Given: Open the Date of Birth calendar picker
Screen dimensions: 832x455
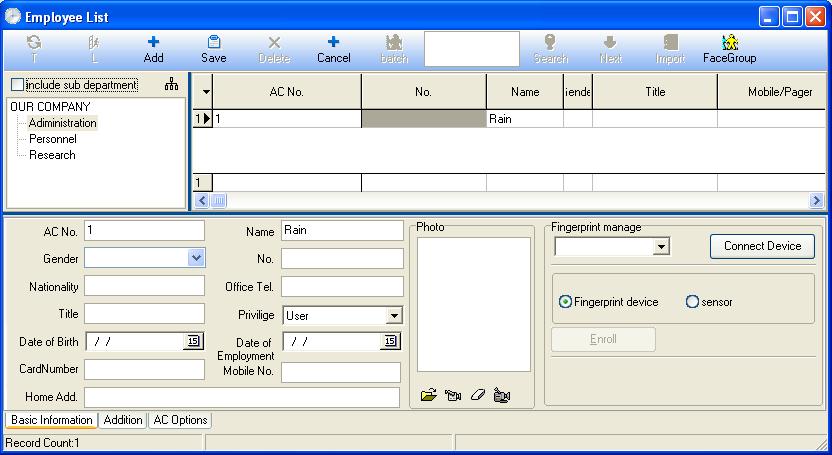Looking at the screenshot, I should coord(194,341).
